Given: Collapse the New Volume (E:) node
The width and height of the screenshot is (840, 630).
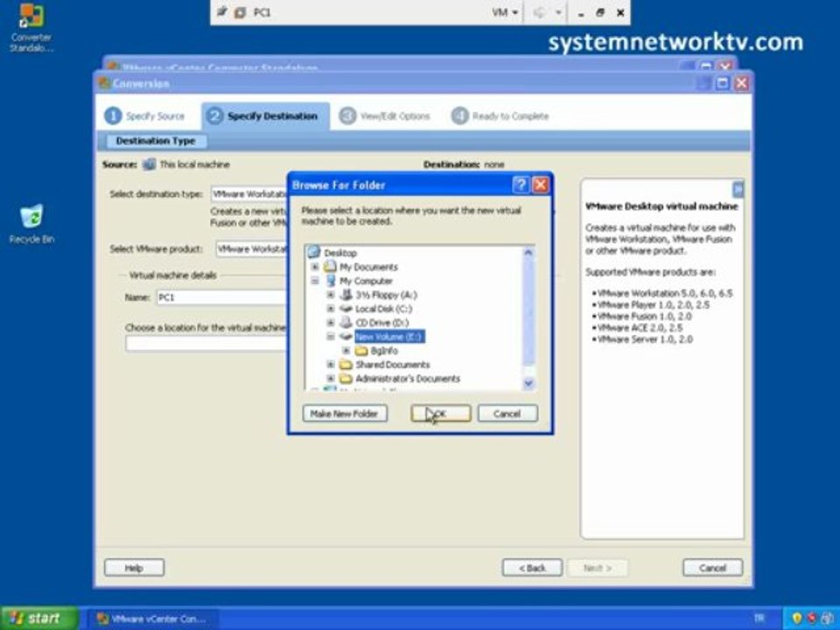Looking at the screenshot, I should (x=331, y=336).
